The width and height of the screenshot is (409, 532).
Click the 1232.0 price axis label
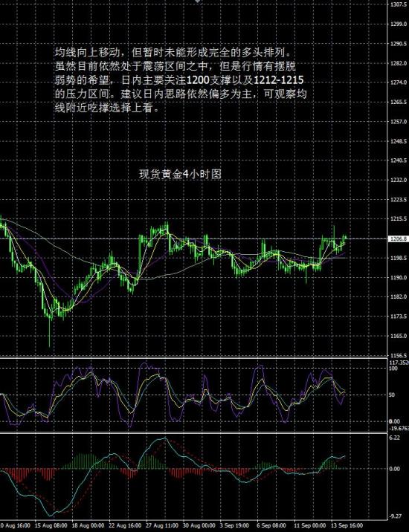pyautogui.click(x=399, y=180)
